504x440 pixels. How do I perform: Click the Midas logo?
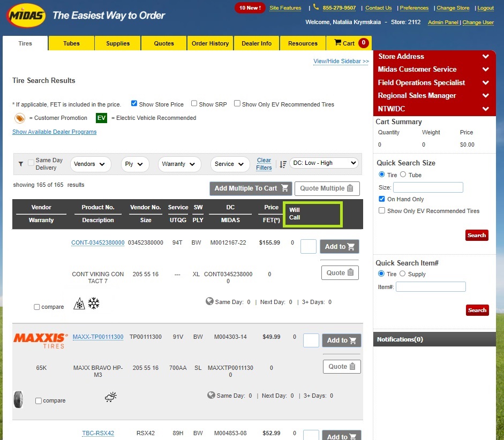coord(26,16)
